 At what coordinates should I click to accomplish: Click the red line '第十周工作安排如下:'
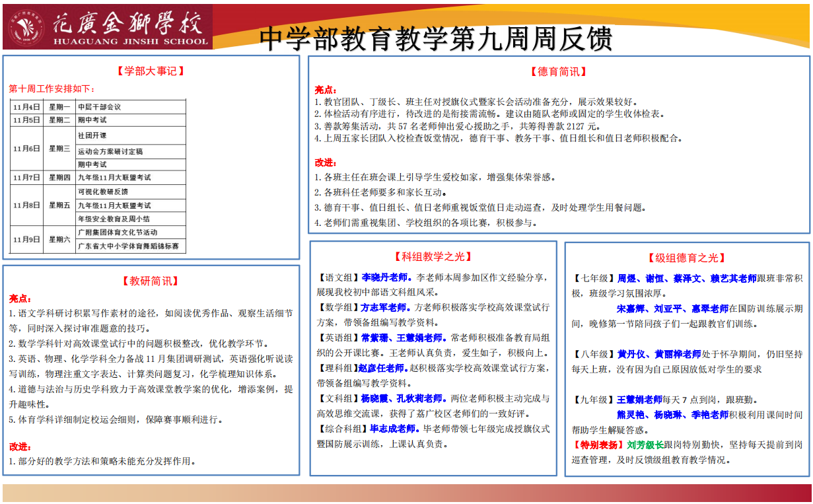point(52,89)
